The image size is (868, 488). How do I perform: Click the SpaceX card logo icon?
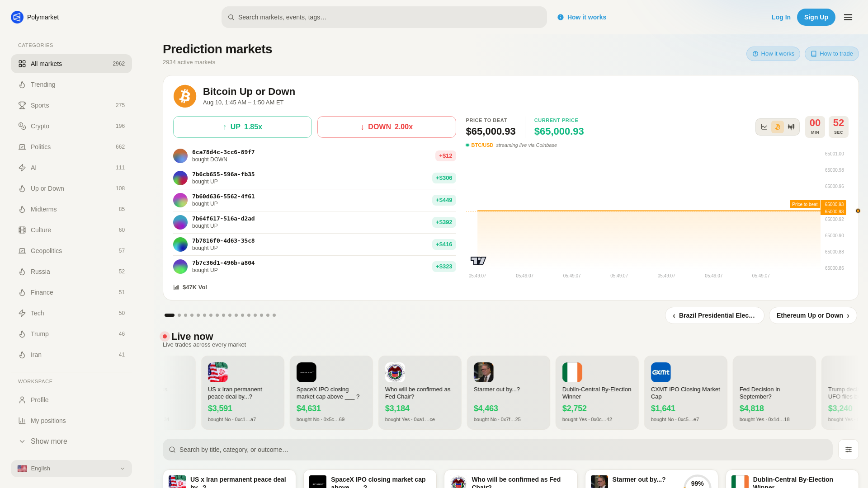tap(307, 372)
